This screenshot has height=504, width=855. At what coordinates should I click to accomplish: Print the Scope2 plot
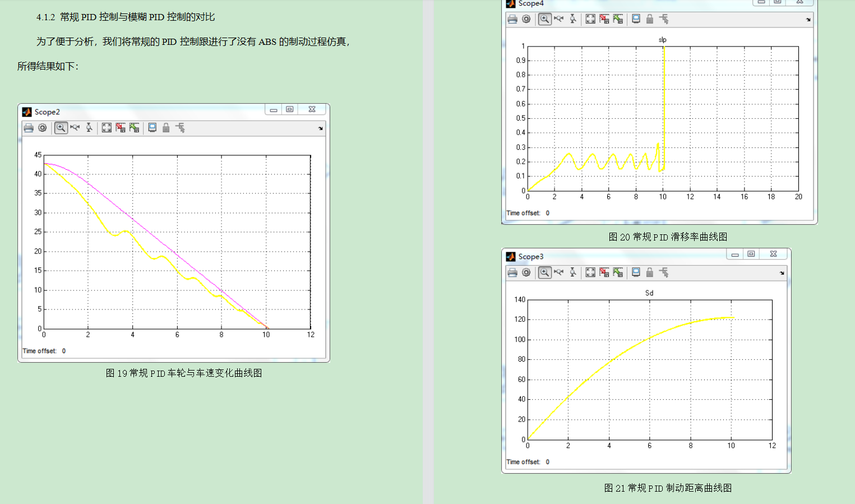point(29,128)
